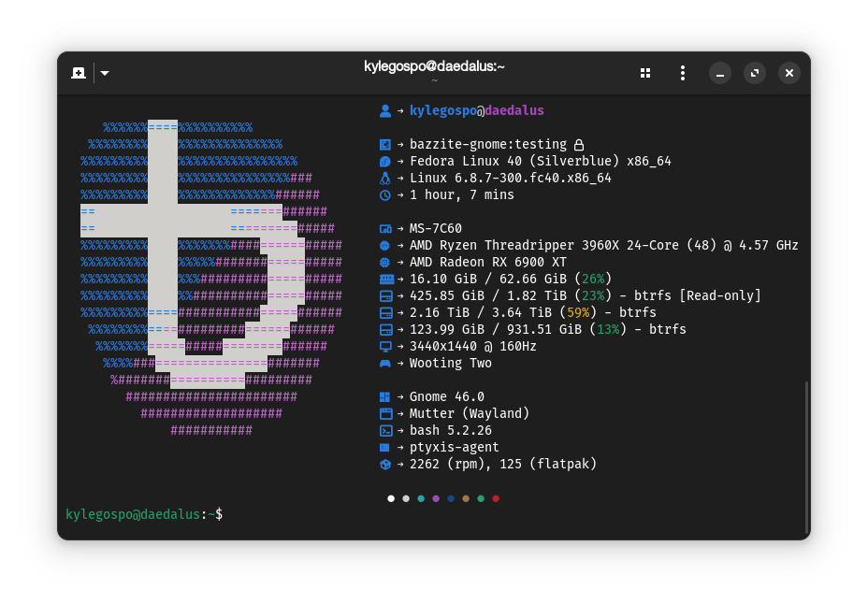The height and width of the screenshot is (603, 868).
Task: Click the kernel version Linux 6.8.7-300.fc40.x86_64
Action: [x=511, y=179]
